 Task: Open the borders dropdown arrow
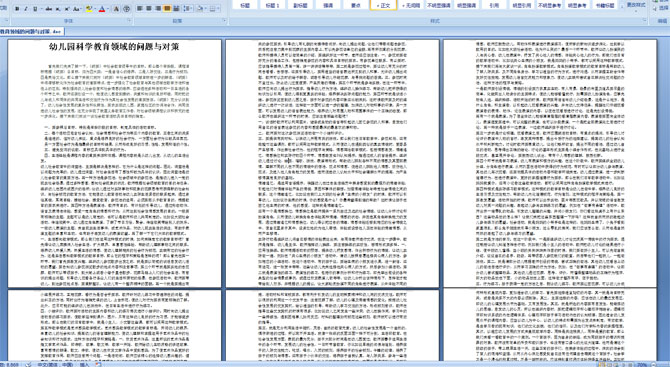point(218,9)
